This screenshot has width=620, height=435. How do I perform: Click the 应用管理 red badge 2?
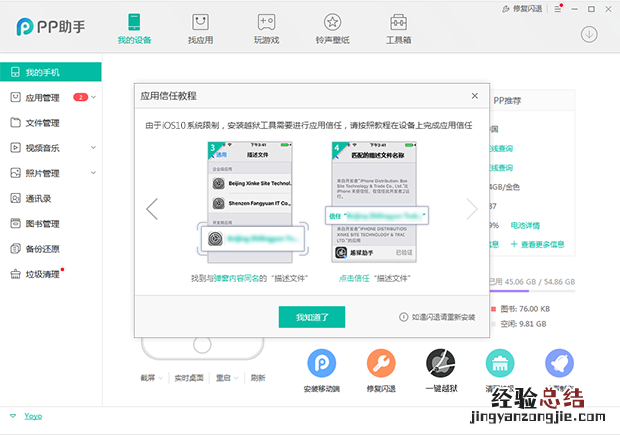[81, 97]
